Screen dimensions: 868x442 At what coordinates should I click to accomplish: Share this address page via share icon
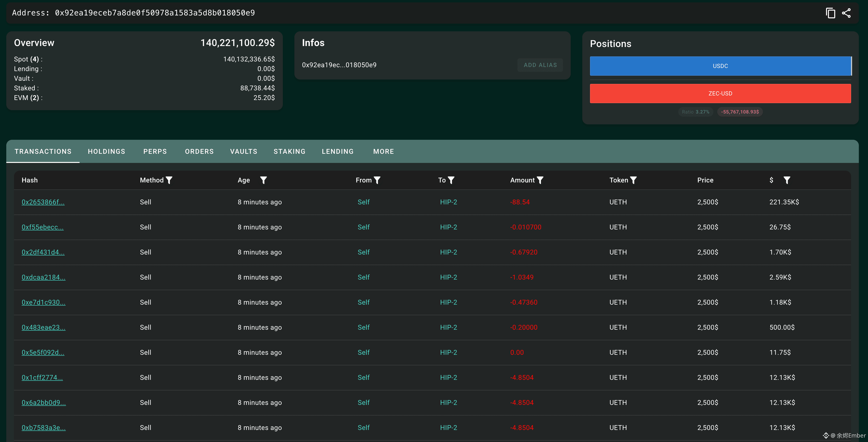coord(847,13)
